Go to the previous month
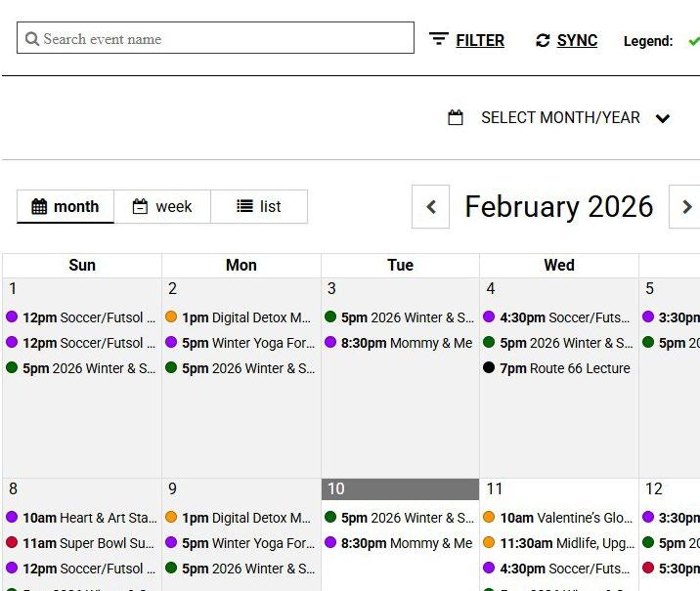Image resolution: width=700 pixels, height=591 pixels. coord(430,207)
